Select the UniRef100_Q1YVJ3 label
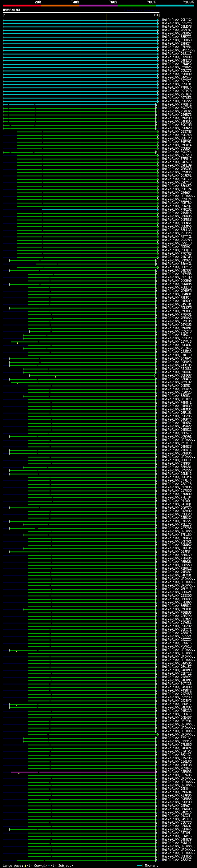 coord(176,342)
